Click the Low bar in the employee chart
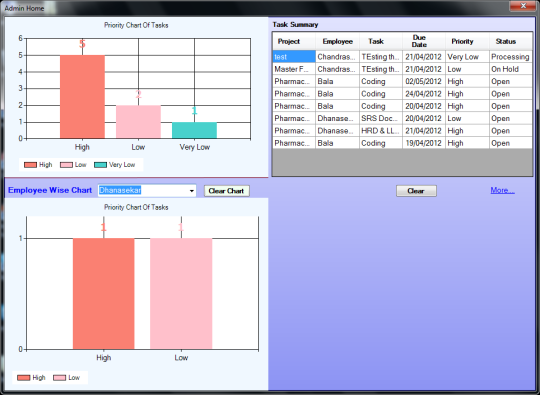Screen dimensions: 540x395 [x=181, y=294]
